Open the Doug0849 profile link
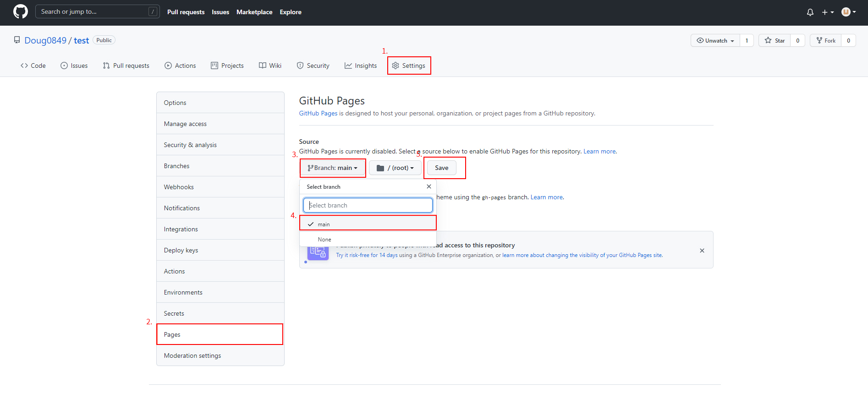The width and height of the screenshot is (868, 399). (x=45, y=40)
